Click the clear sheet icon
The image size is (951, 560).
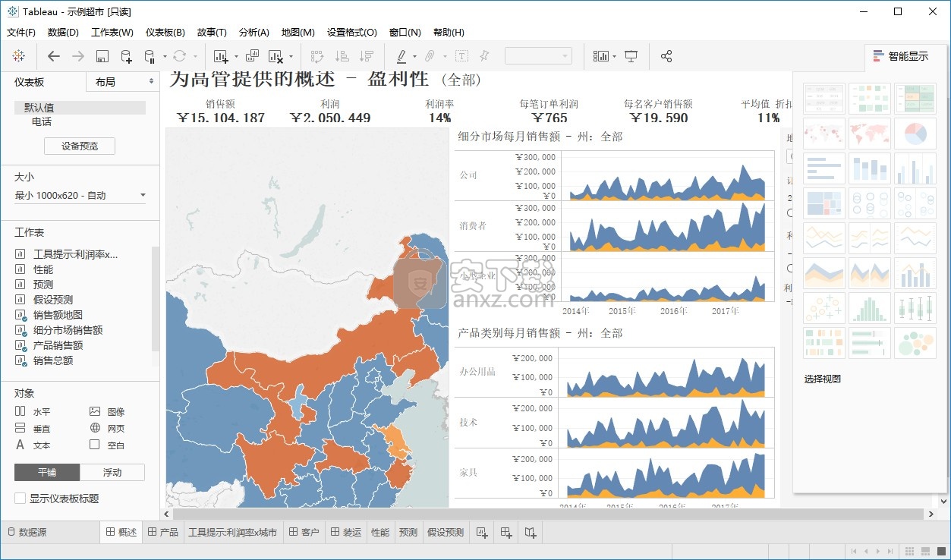click(x=276, y=56)
